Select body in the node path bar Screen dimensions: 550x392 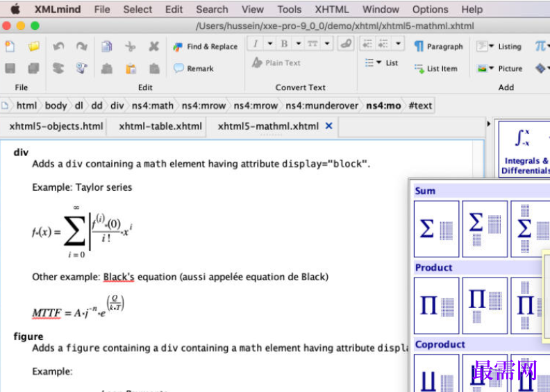56,105
